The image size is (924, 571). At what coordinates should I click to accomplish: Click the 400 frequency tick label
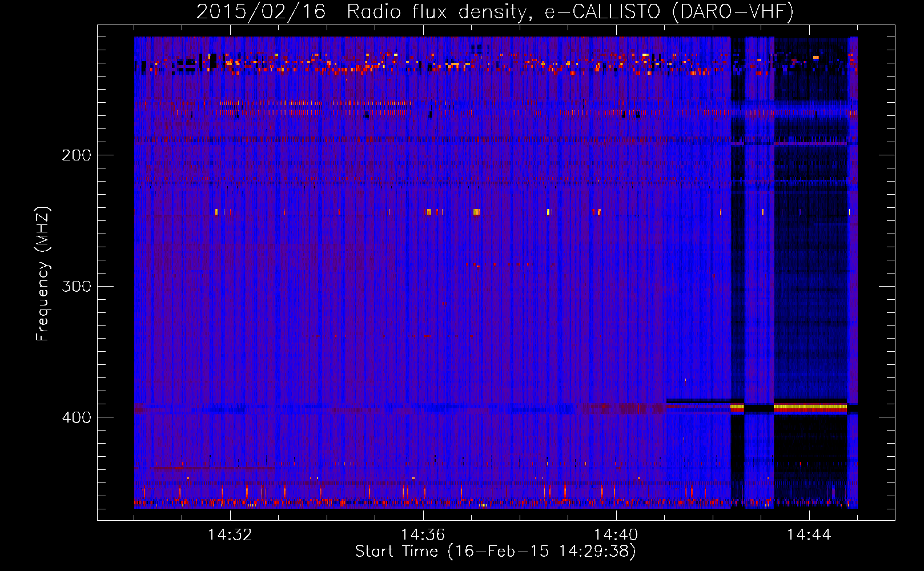pyautogui.click(x=77, y=417)
